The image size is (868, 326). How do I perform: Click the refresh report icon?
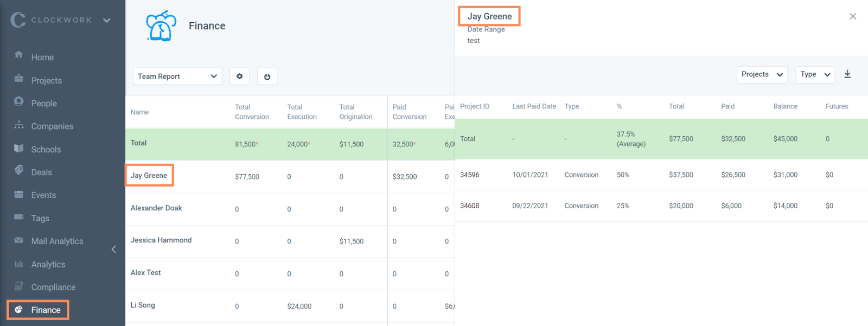click(267, 76)
